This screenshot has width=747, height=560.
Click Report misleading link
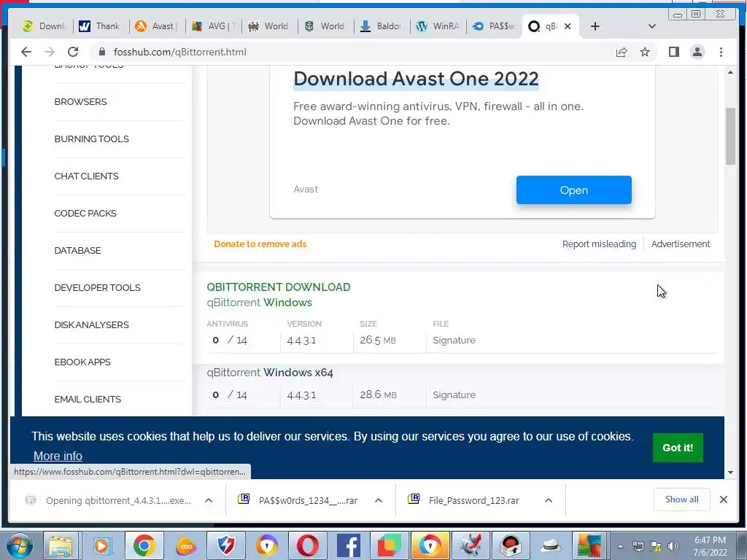pyautogui.click(x=599, y=244)
